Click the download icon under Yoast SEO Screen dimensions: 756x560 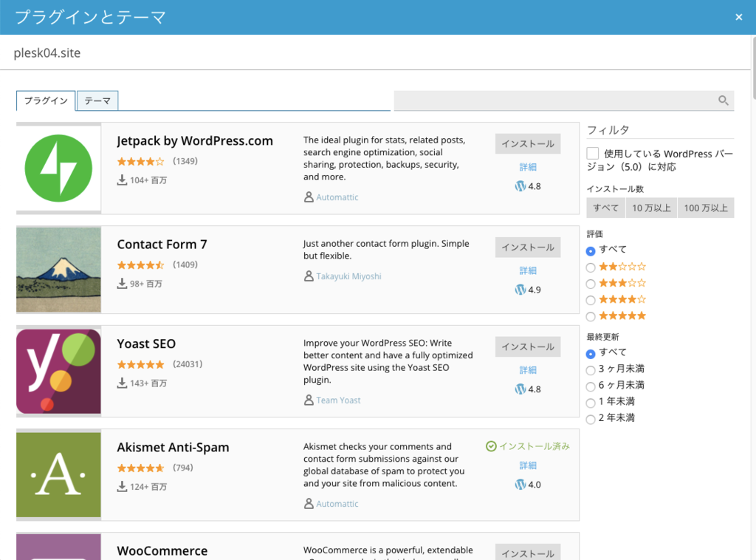(x=122, y=383)
